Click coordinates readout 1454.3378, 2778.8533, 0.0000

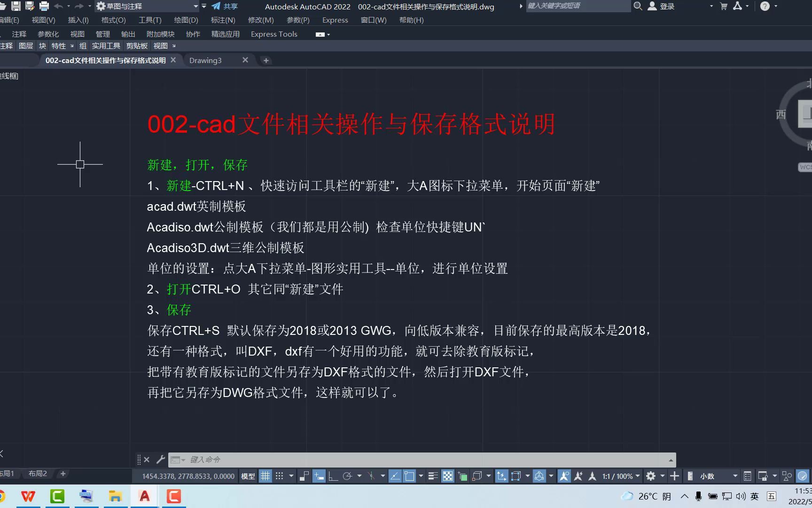(x=188, y=476)
